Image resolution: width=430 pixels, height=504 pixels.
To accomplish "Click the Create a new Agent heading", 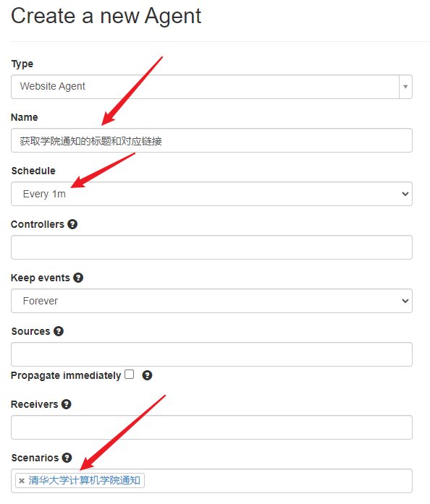I will tap(106, 16).
